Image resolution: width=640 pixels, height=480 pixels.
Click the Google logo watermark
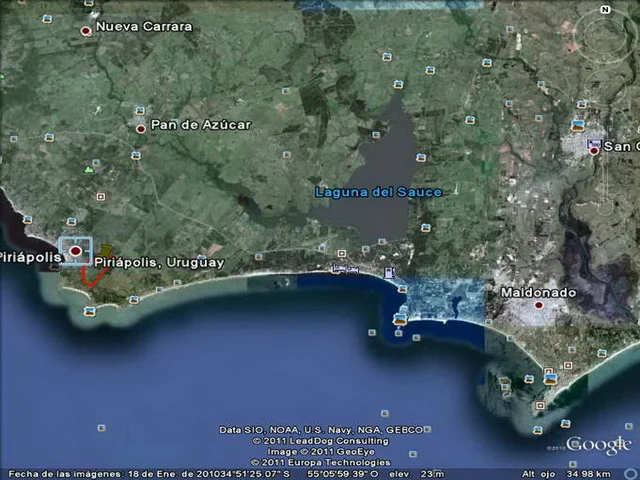[598, 445]
